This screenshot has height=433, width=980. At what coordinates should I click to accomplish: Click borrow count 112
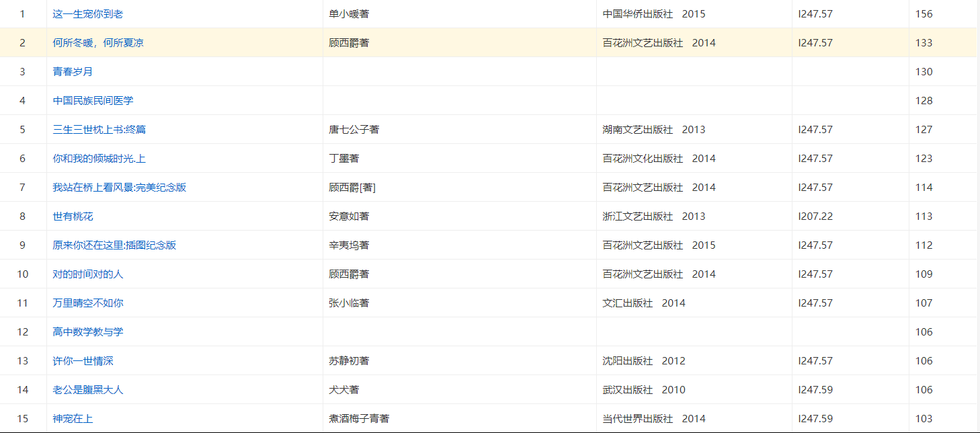(924, 245)
